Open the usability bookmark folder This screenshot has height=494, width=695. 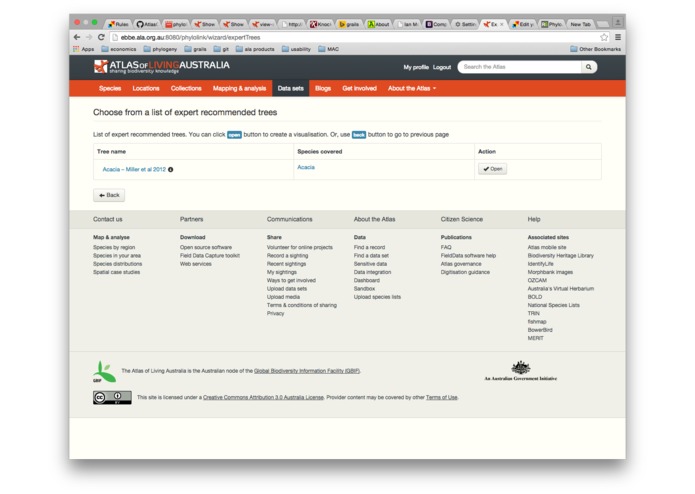(x=296, y=49)
